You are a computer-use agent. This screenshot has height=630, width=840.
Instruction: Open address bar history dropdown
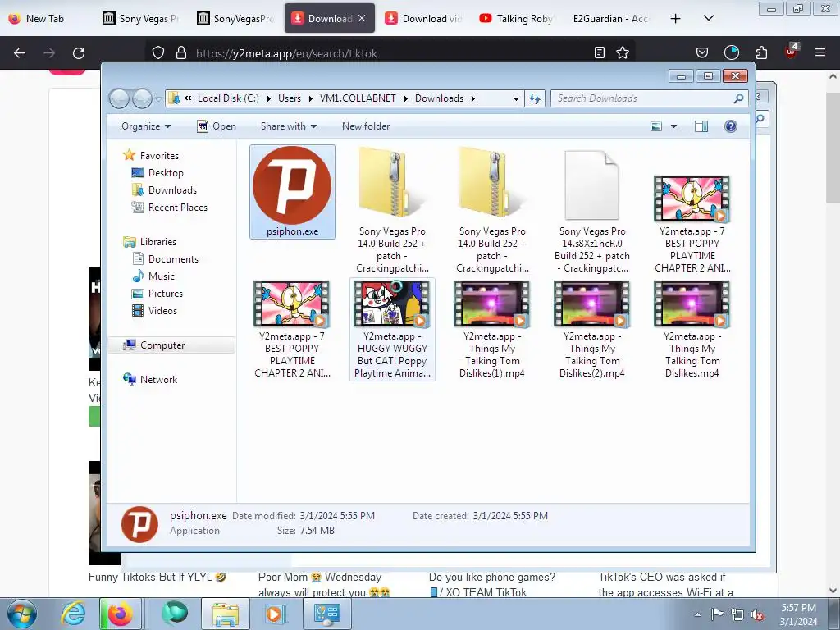point(516,98)
